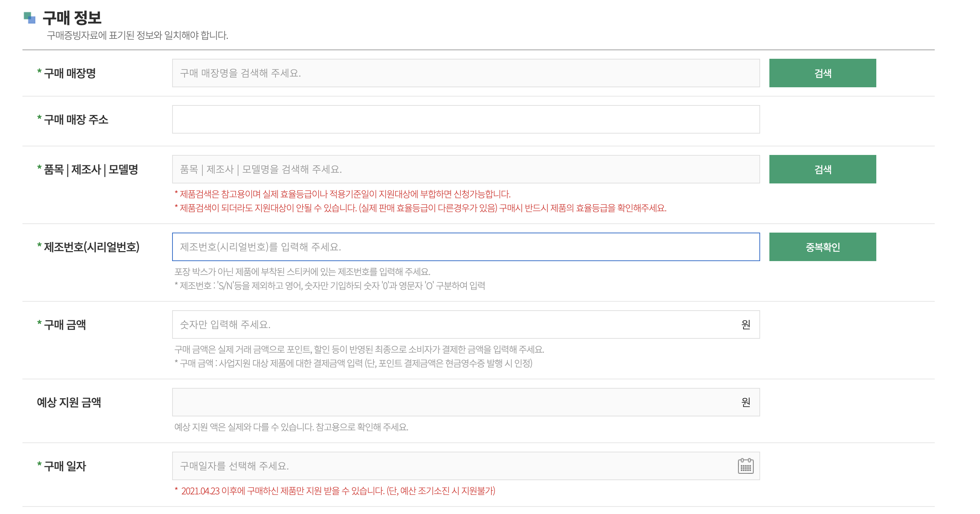The image size is (980, 514).
Task: Click the 구매 매장명 search input
Action: [457, 73]
